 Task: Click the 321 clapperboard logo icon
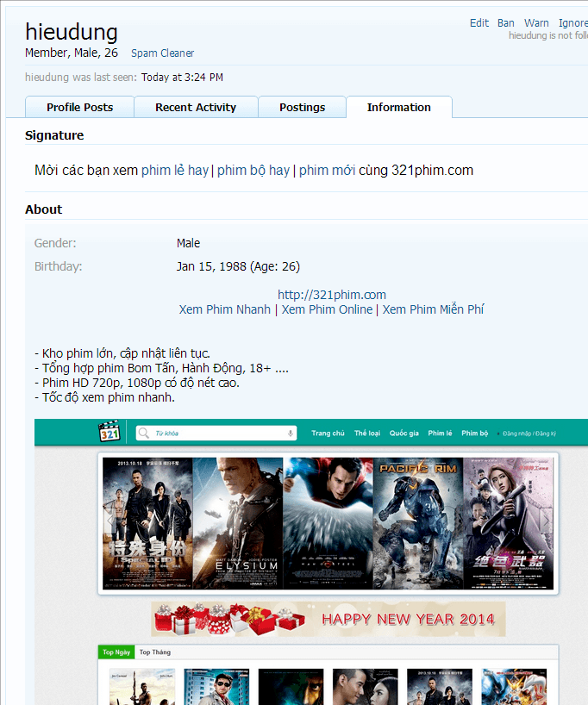click(109, 432)
